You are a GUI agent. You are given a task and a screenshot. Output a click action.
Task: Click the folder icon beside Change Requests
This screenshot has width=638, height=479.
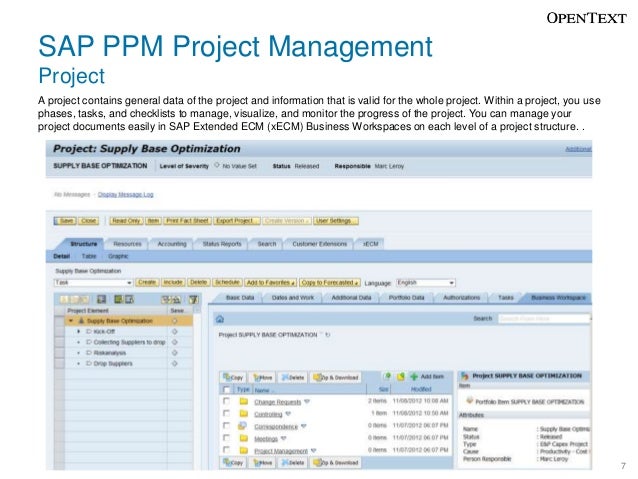(244, 402)
